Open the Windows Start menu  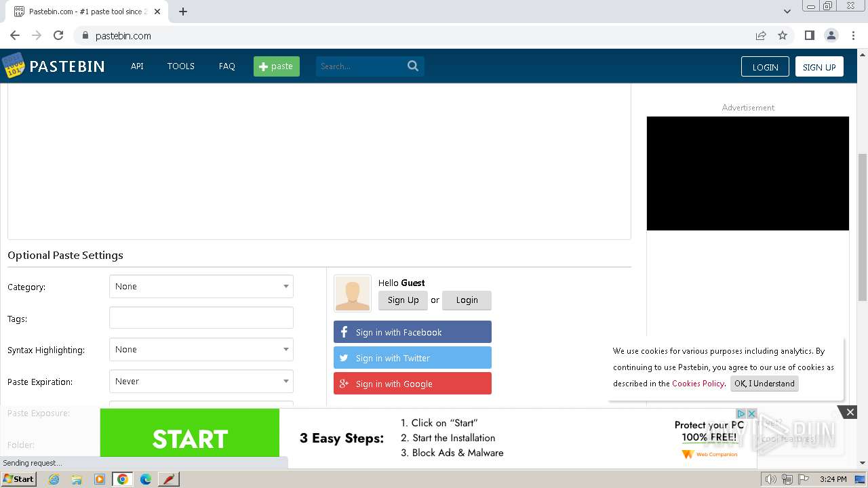coord(19,479)
